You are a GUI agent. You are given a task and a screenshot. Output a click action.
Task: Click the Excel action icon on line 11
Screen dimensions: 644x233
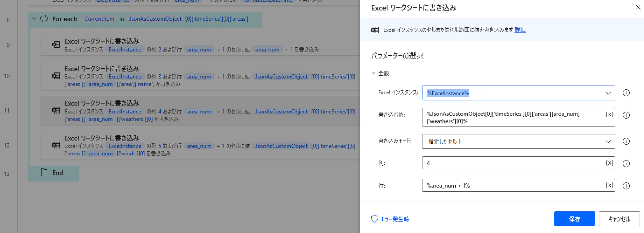(56, 110)
